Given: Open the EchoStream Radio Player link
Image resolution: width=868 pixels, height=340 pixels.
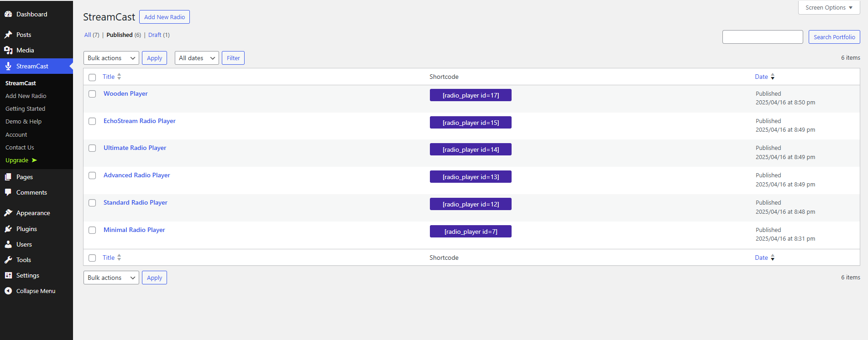Looking at the screenshot, I should 140,121.
